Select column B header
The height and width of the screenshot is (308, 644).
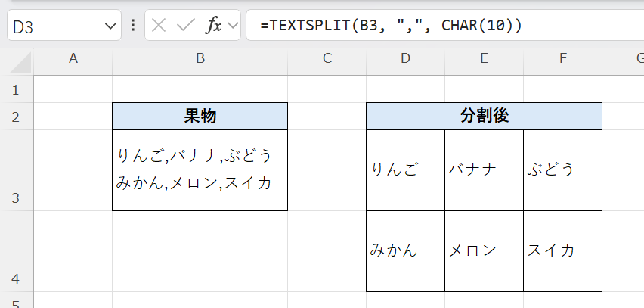200,59
